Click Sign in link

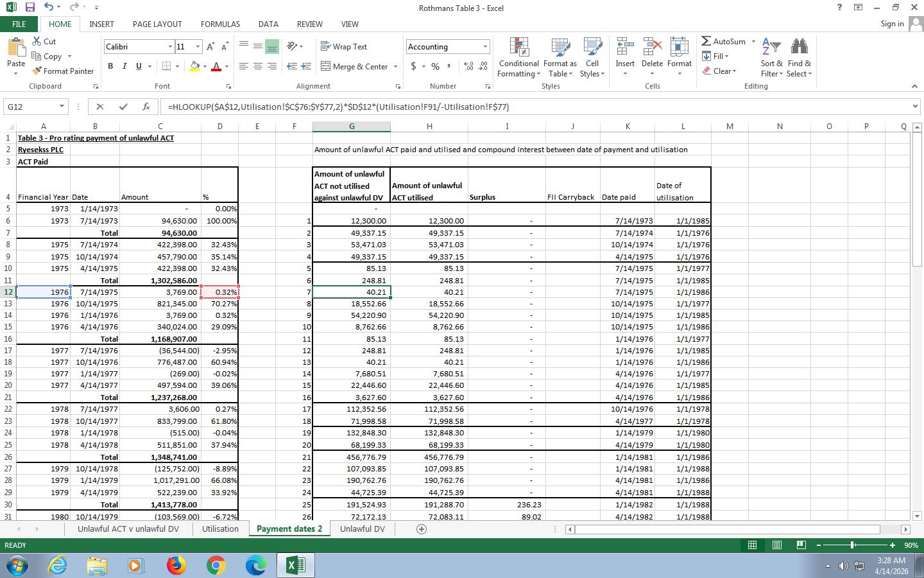coord(892,24)
